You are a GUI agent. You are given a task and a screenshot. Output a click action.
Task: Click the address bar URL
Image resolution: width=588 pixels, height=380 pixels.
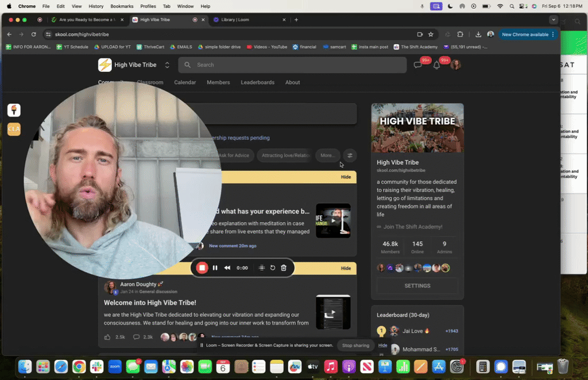(82, 34)
